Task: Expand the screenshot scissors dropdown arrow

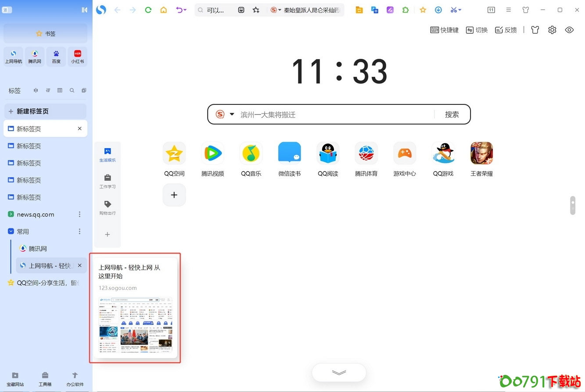Action: (460, 10)
